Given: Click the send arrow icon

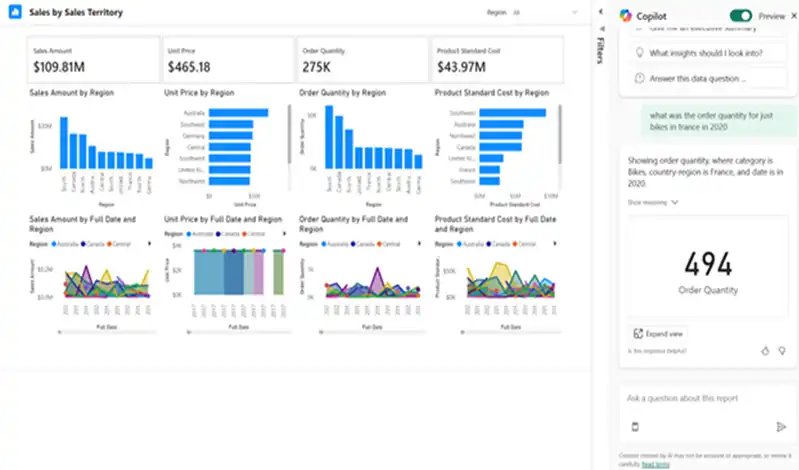Looking at the screenshot, I should [781, 427].
